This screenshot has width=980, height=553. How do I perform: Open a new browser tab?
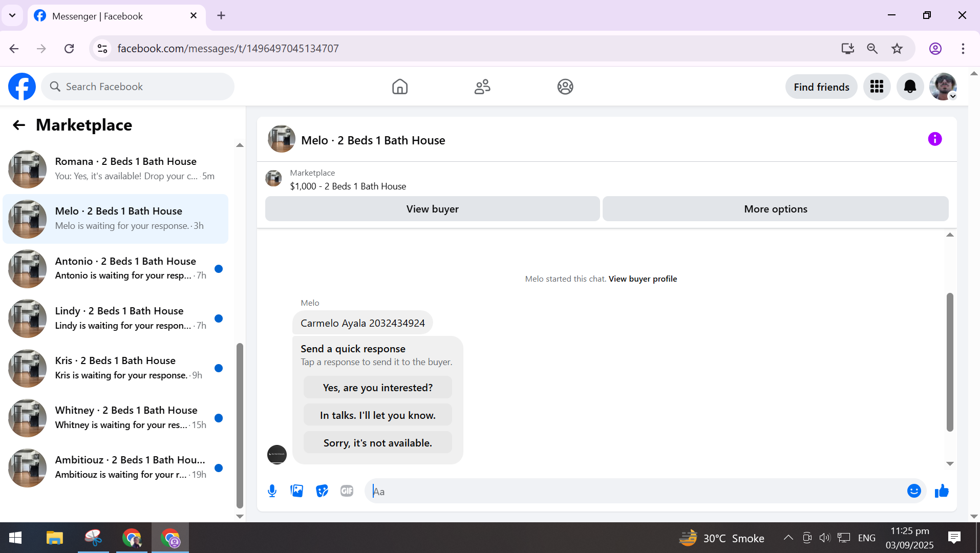221,15
